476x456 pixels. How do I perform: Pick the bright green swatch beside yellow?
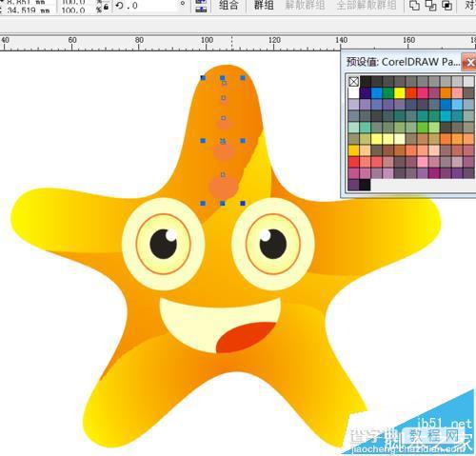pyautogui.click(x=387, y=93)
